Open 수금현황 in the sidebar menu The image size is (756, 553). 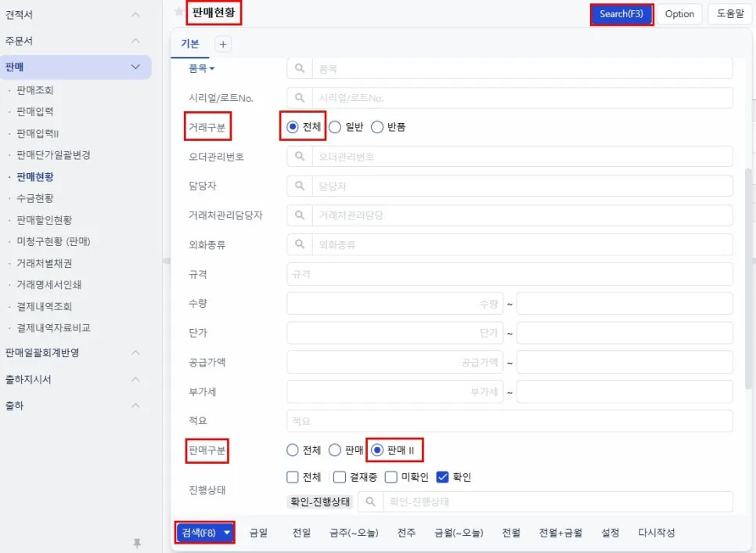[x=35, y=198]
